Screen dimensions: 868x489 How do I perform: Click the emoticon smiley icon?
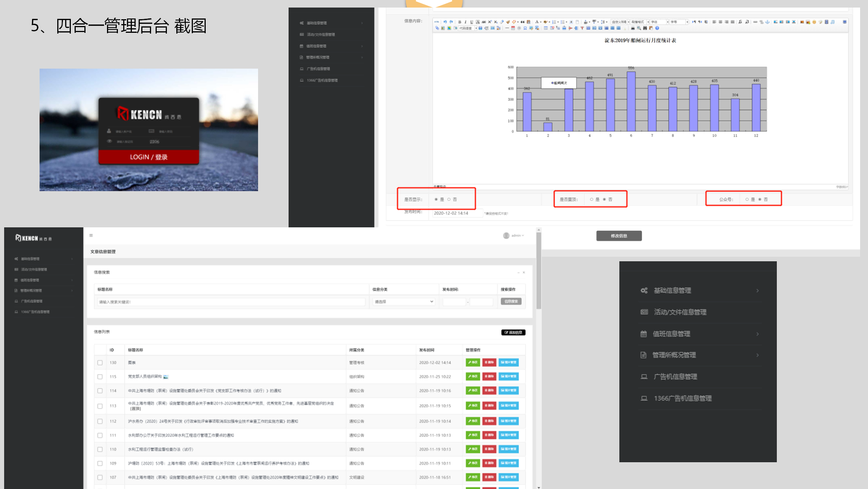(814, 22)
